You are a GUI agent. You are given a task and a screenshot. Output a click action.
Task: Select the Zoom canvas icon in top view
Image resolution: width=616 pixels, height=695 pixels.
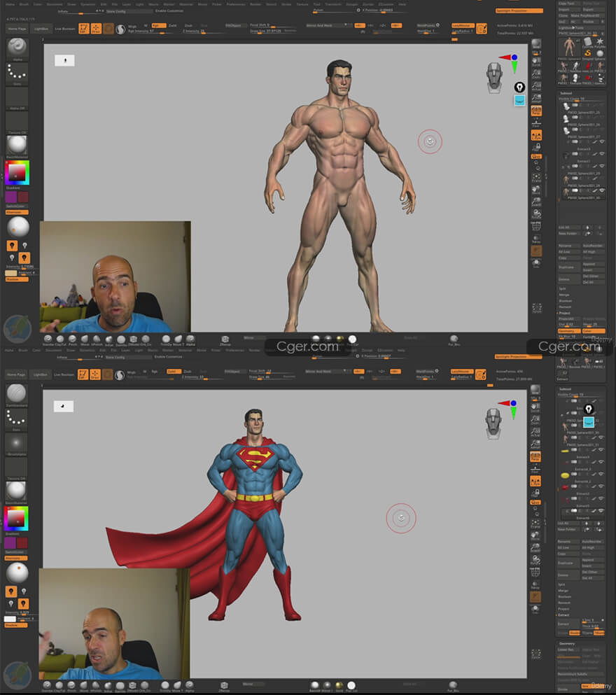pos(536,73)
